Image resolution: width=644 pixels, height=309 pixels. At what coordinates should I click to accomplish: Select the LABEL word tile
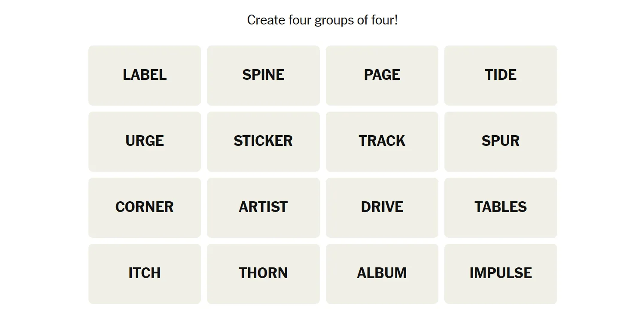pyautogui.click(x=145, y=75)
